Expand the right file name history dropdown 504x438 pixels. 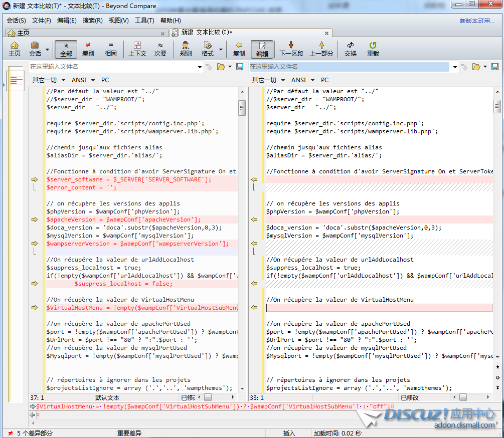(x=455, y=67)
